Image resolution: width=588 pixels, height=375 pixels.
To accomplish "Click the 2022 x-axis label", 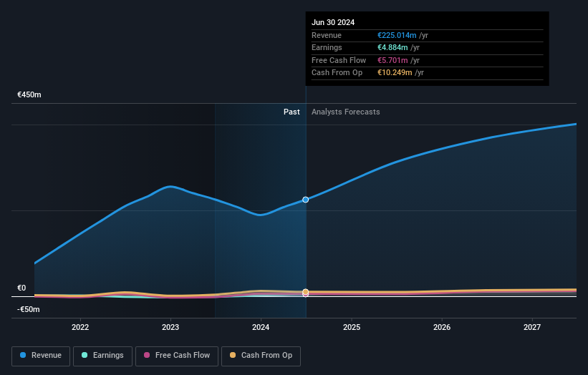I will [80, 327].
